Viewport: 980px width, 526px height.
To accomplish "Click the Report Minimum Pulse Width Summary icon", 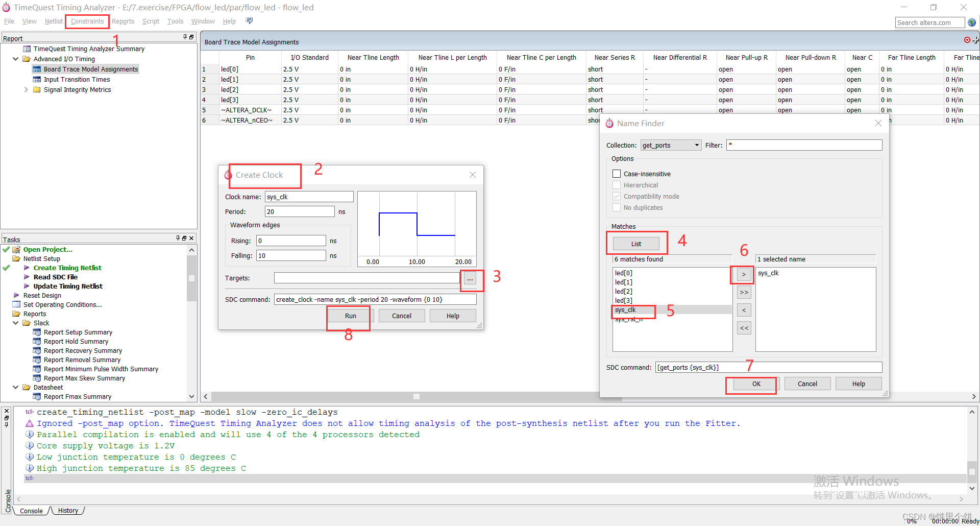I will coord(37,369).
